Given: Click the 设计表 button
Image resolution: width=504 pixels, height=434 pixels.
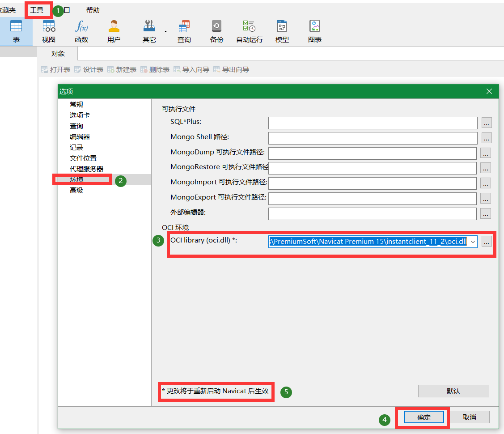Looking at the screenshot, I should [x=89, y=69].
